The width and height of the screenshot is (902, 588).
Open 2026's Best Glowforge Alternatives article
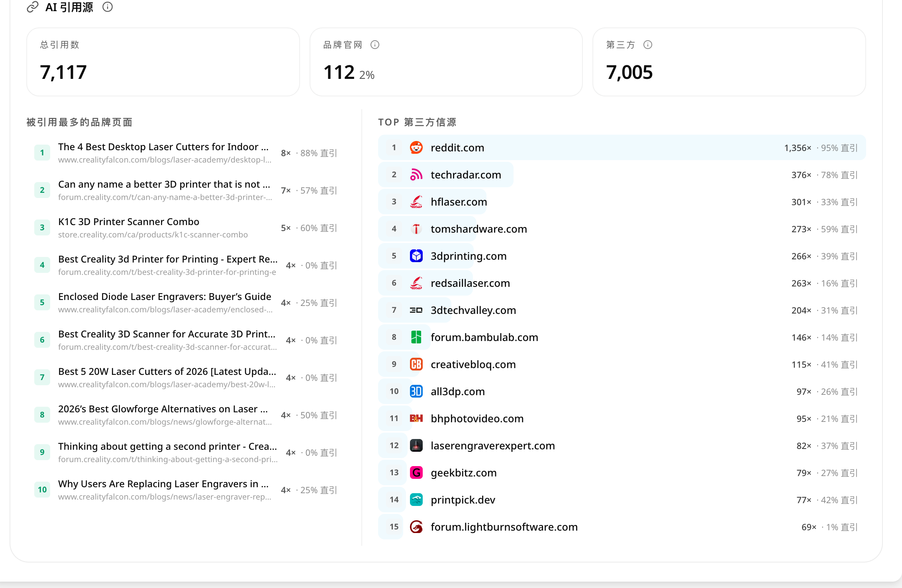click(x=163, y=409)
